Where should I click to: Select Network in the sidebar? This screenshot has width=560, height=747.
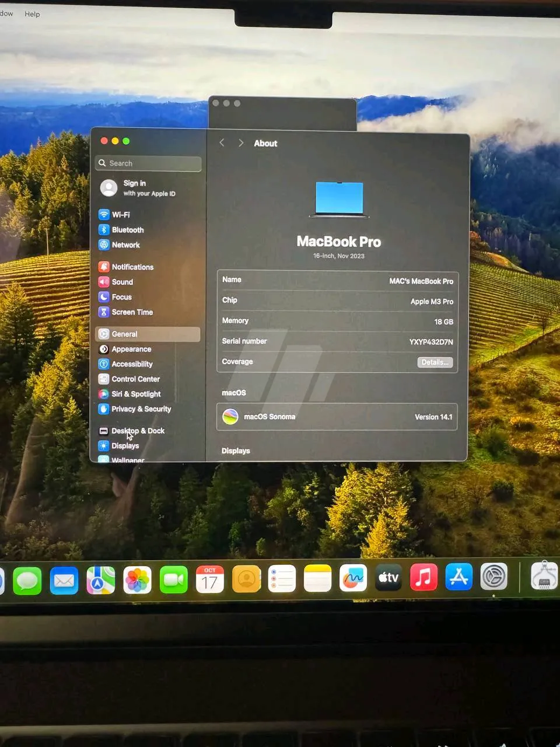(x=120, y=245)
